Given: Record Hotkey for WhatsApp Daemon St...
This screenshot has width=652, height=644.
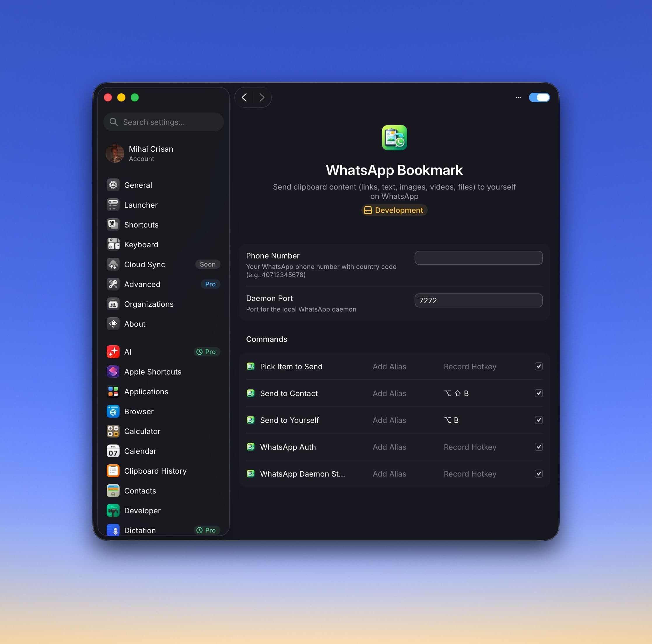Looking at the screenshot, I should [470, 474].
